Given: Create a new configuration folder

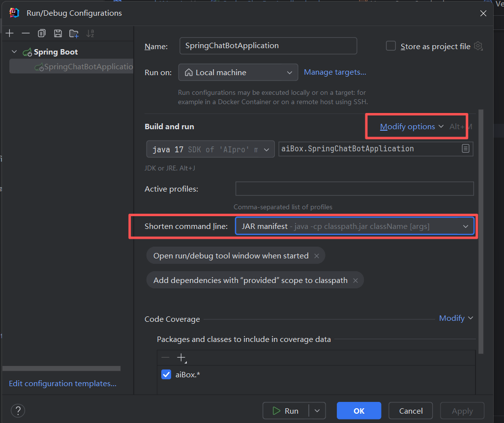Looking at the screenshot, I should (74, 33).
